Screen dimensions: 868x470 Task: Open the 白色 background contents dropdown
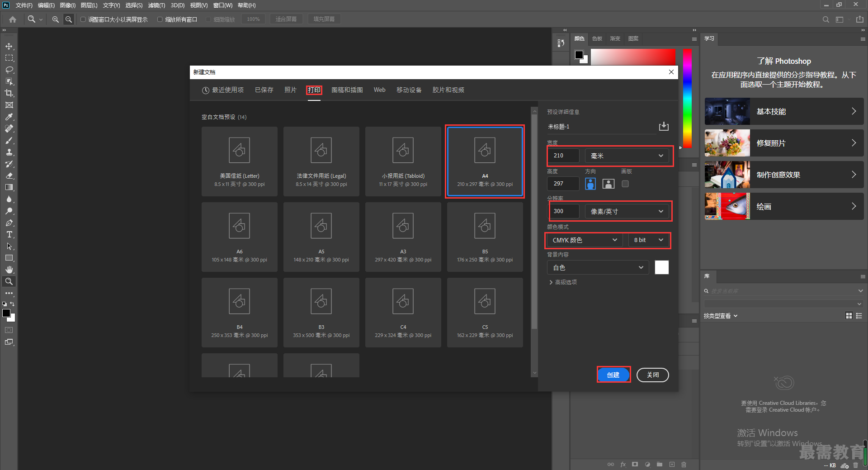tap(598, 267)
